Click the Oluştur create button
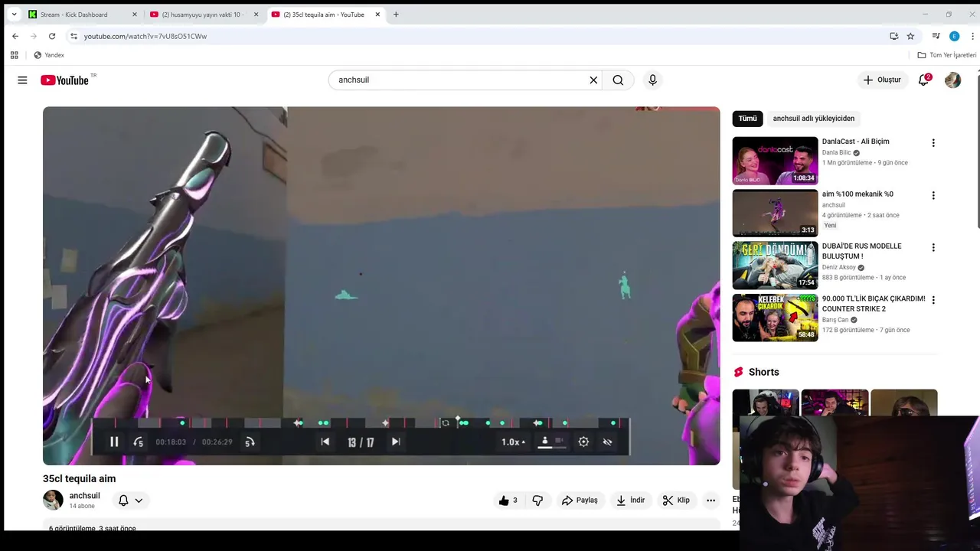The height and width of the screenshot is (551, 980). coord(882,80)
